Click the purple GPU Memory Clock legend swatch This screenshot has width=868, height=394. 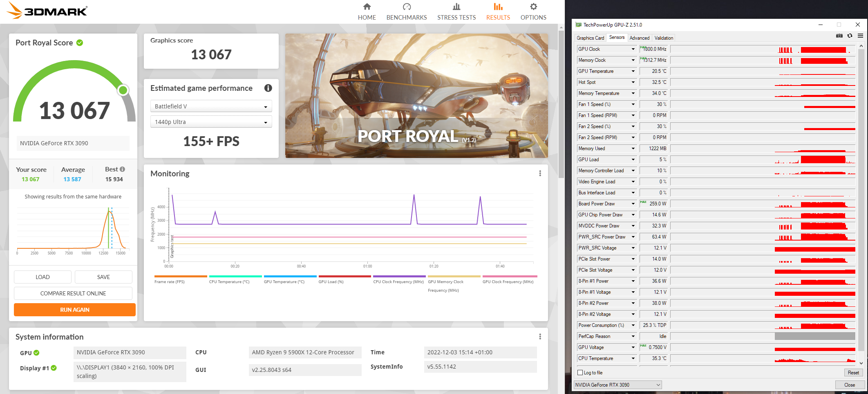coord(454,277)
